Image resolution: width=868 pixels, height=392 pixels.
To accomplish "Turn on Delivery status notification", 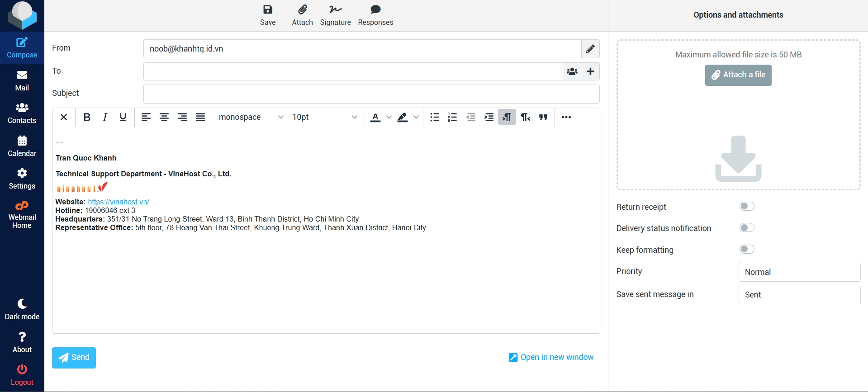I will click(x=747, y=228).
